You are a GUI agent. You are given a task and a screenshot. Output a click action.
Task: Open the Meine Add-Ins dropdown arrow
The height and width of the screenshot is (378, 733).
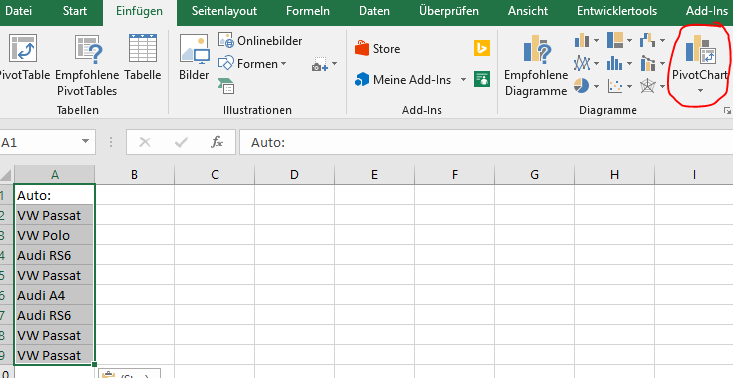[463, 79]
